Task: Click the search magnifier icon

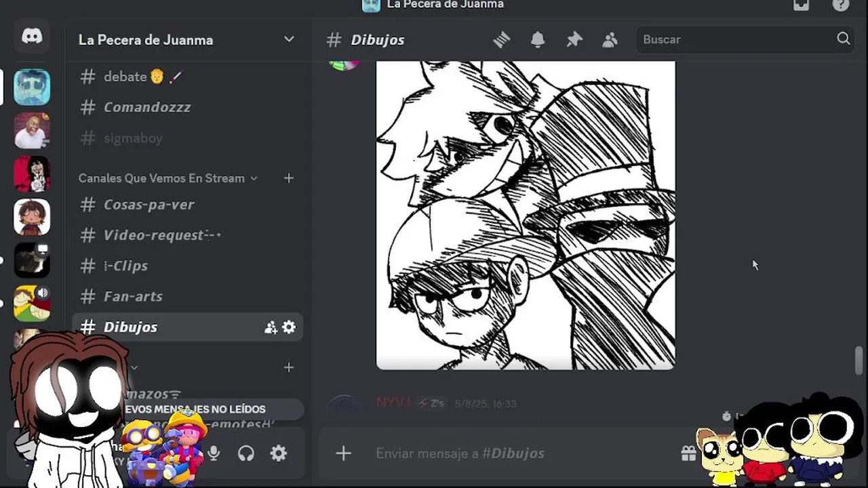Action: coord(843,39)
